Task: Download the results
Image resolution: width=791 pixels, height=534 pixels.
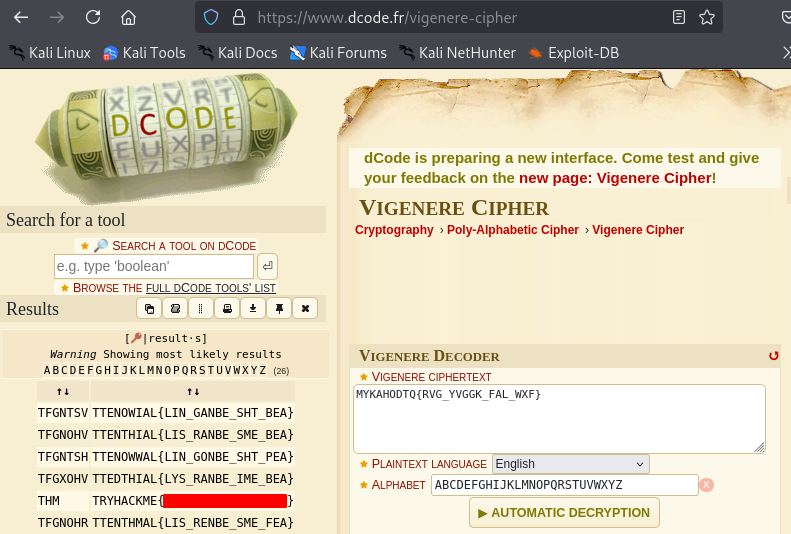Action: (x=253, y=309)
